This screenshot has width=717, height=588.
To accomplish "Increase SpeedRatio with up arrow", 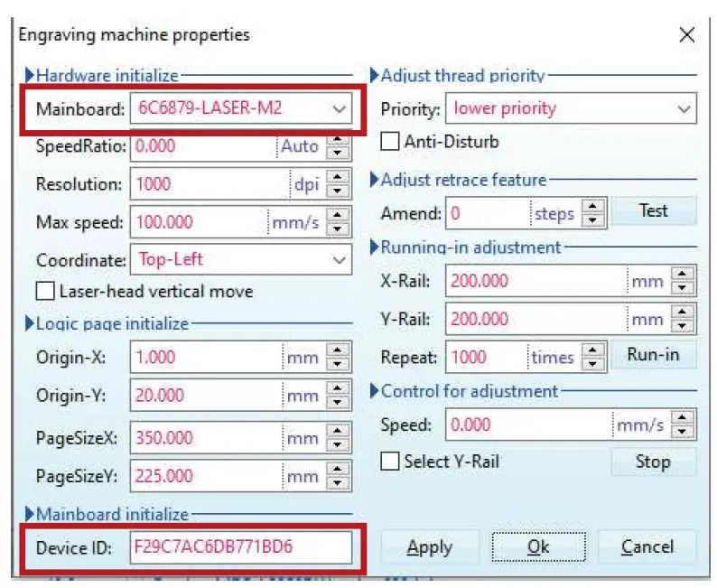I will 339,139.
